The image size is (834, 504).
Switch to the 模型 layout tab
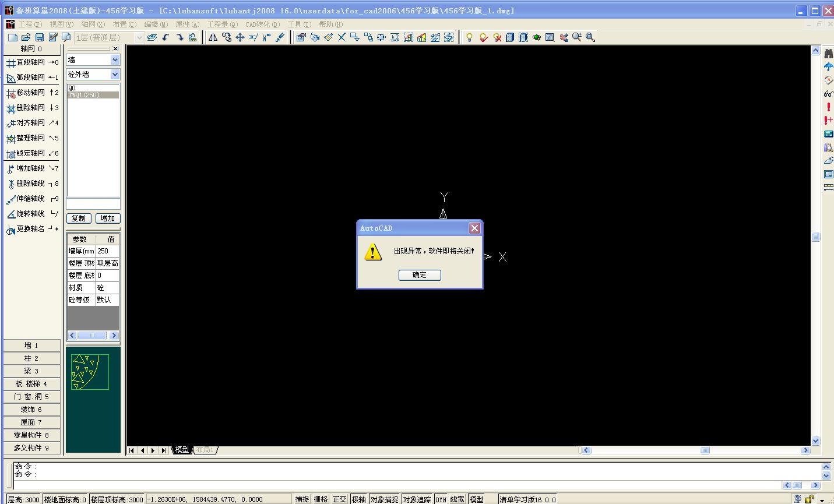pyautogui.click(x=182, y=450)
